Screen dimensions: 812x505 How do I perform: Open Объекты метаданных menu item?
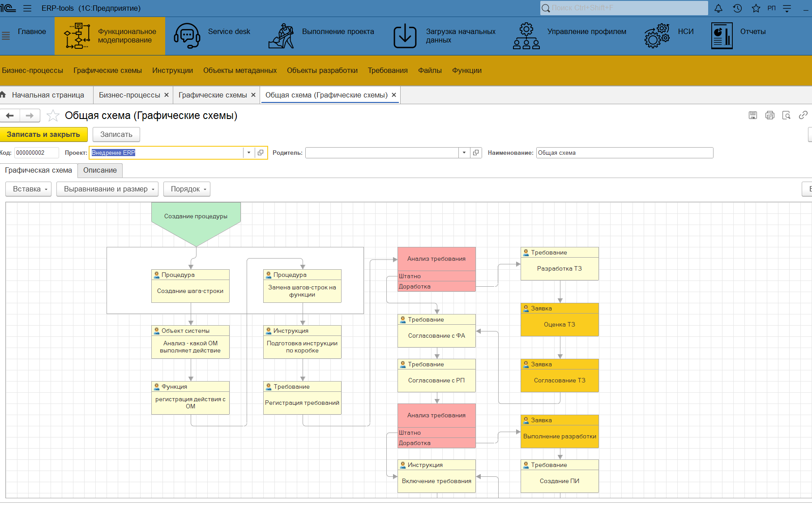point(240,70)
